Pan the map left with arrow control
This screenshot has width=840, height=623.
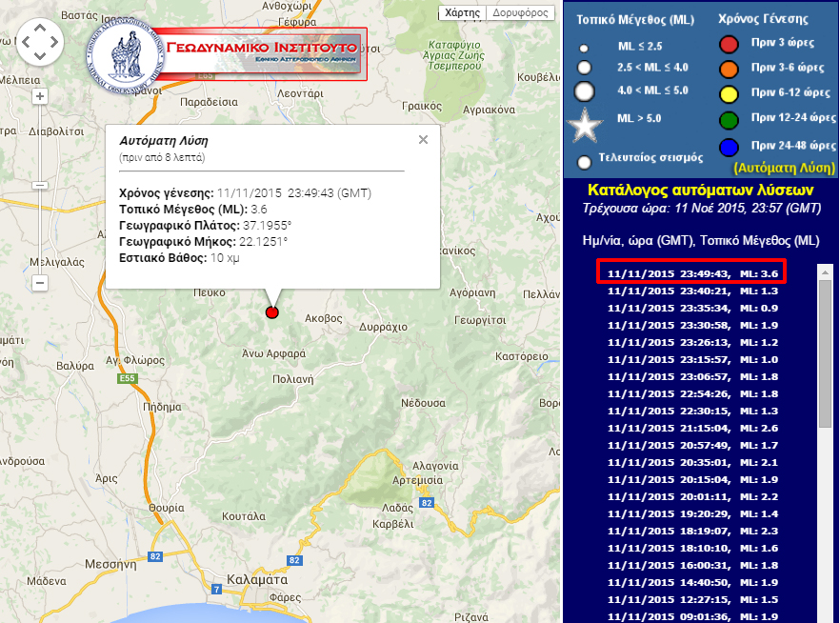[25, 40]
